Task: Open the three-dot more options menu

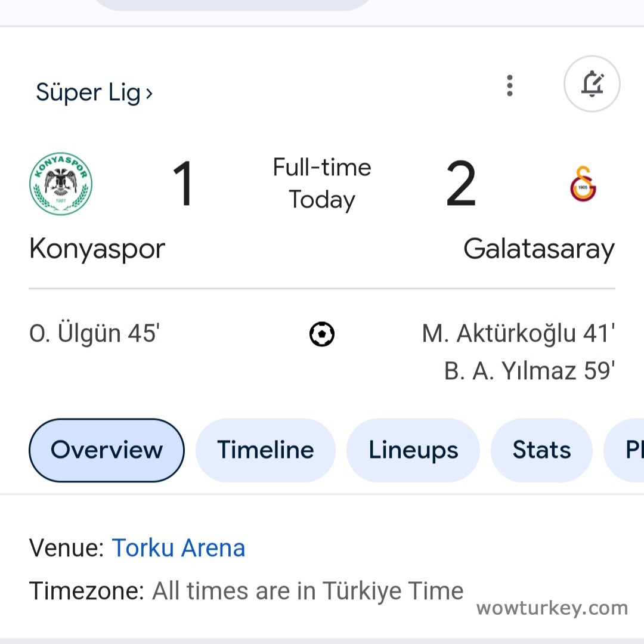Action: (509, 85)
